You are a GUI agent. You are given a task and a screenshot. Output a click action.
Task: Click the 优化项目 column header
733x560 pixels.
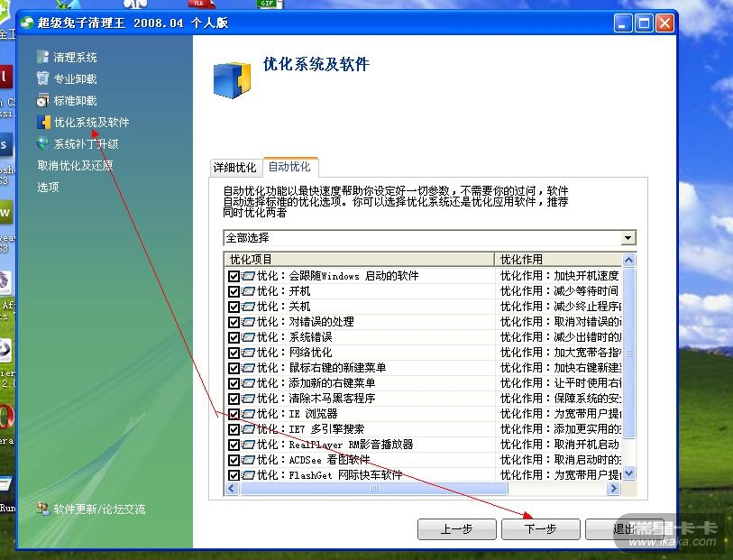(x=359, y=260)
